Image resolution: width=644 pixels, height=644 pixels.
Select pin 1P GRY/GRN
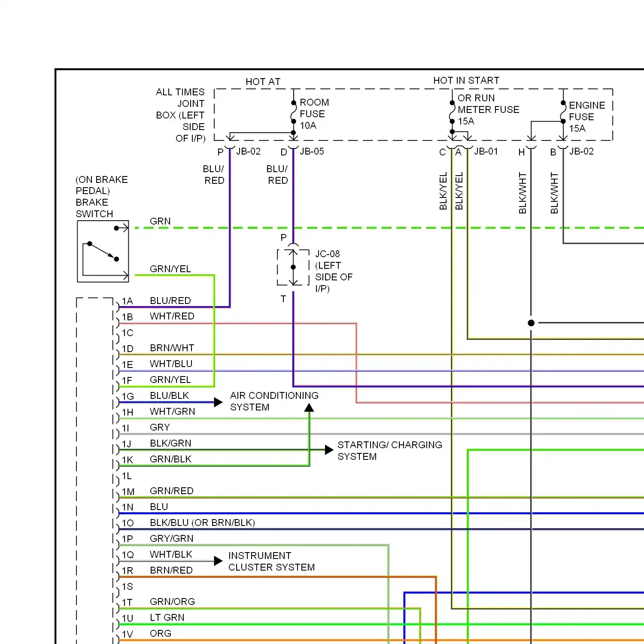coord(158,539)
